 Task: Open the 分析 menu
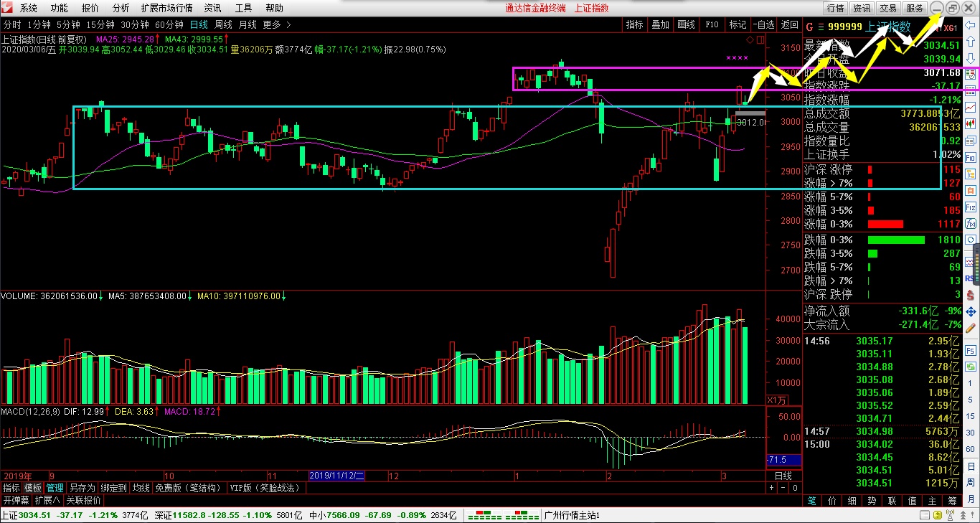pos(121,8)
